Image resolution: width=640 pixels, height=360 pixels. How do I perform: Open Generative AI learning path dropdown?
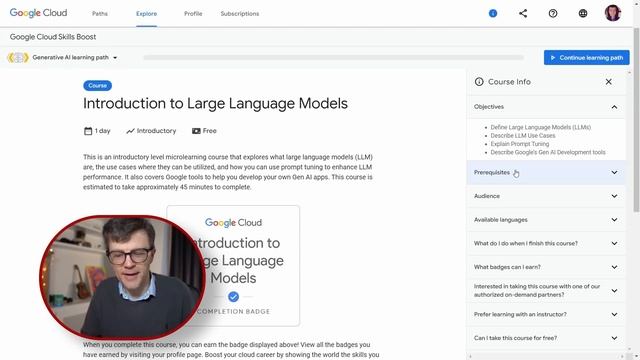[75, 58]
